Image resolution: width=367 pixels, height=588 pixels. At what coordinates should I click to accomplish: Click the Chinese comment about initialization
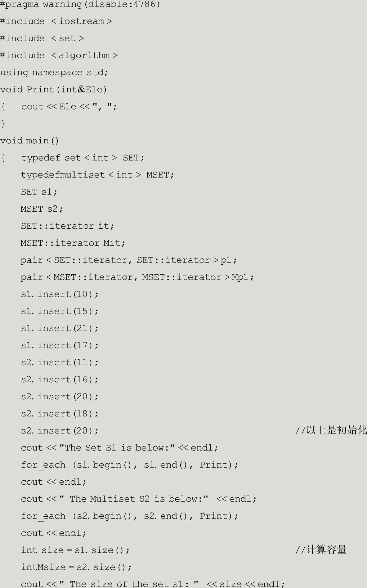(x=331, y=430)
